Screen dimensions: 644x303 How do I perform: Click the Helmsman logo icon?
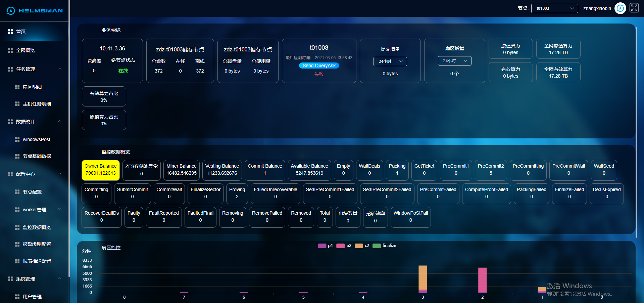point(11,11)
